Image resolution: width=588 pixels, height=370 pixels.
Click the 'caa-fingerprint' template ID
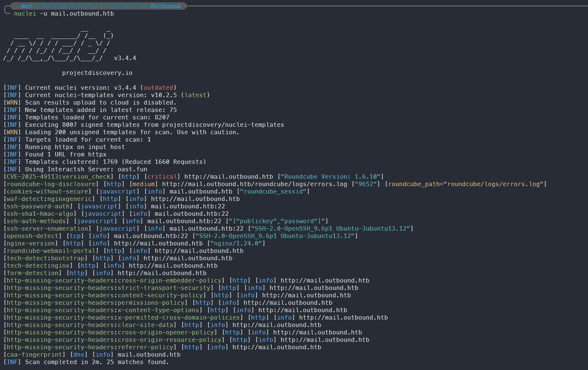34,355
